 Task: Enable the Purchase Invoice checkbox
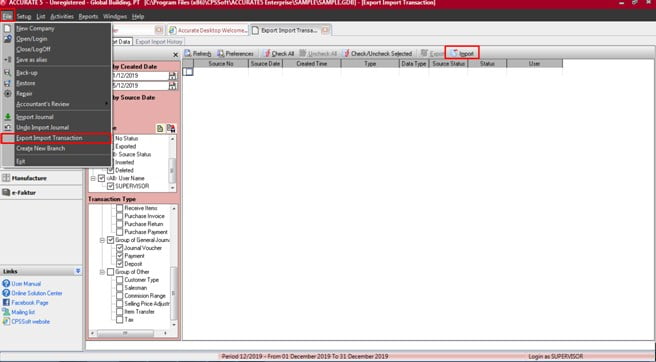pyautogui.click(x=120, y=216)
